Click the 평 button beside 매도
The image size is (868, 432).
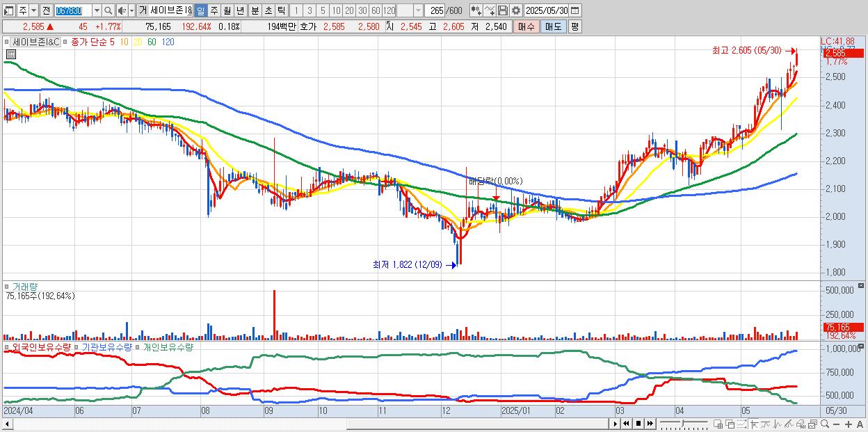click(574, 26)
